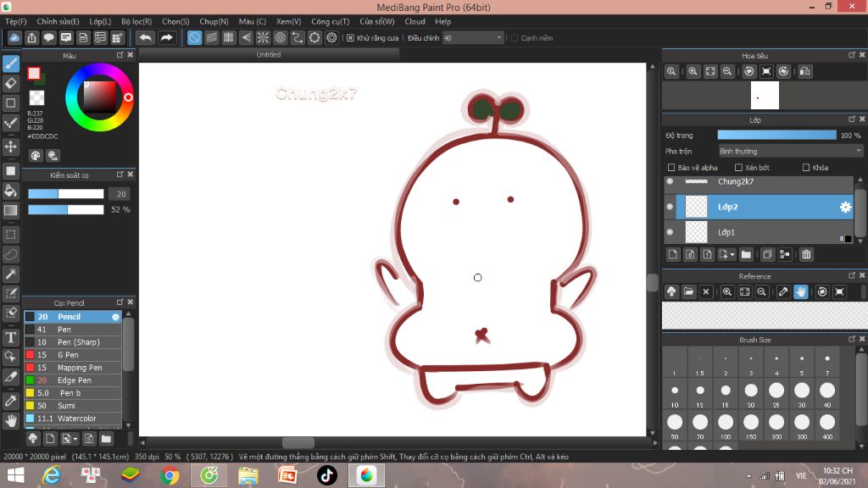Enable the circle snap guide
This screenshot has width=868, height=488.
click(280, 37)
